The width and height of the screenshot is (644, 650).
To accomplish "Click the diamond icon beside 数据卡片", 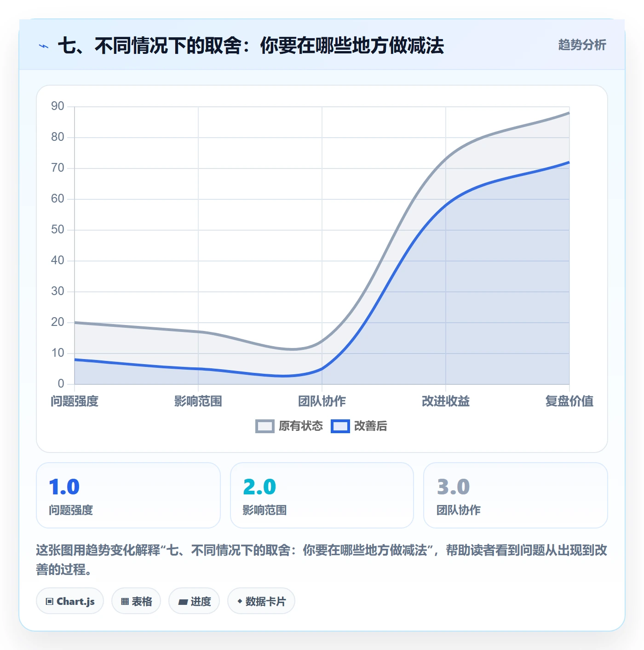I will click(240, 601).
